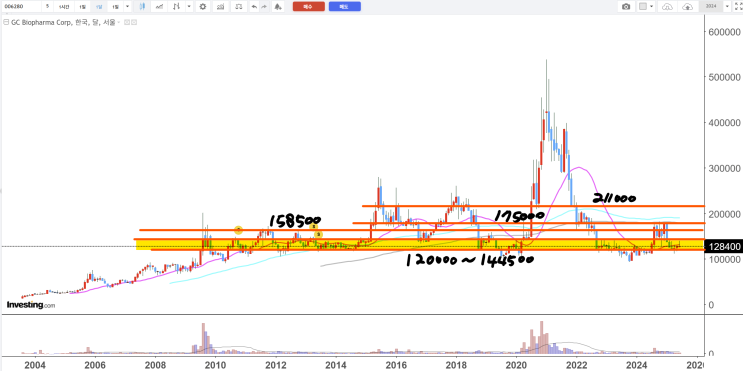Viewport: 743px width, 371px height.
Task: Open chart settings gear icon
Action: click(203, 7)
